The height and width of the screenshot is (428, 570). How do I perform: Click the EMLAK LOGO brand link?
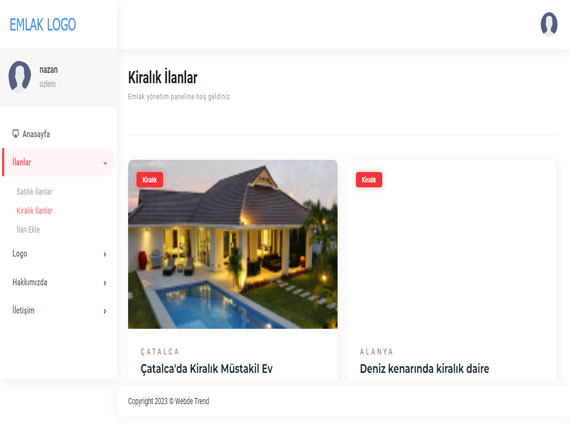[43, 25]
